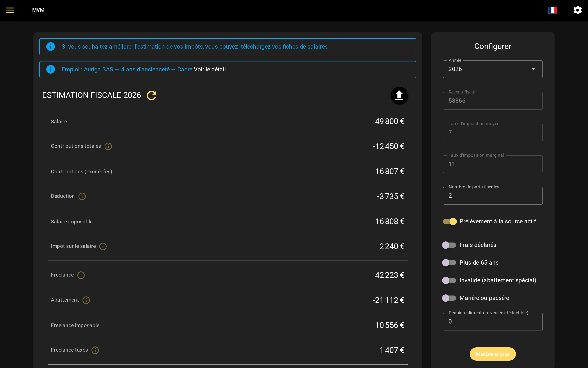Open settings gear icon

pos(578,10)
